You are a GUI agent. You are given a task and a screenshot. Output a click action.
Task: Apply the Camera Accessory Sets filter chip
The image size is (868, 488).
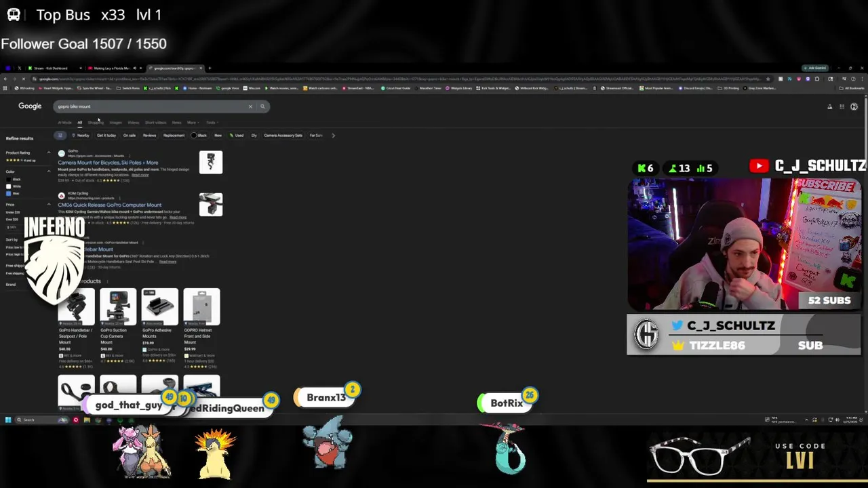(283, 136)
